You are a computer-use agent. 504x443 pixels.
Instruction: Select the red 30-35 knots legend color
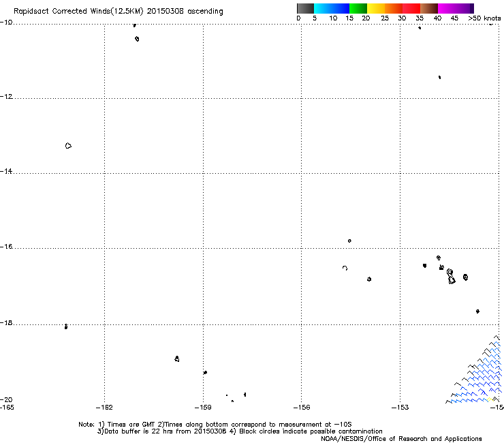[411, 8]
